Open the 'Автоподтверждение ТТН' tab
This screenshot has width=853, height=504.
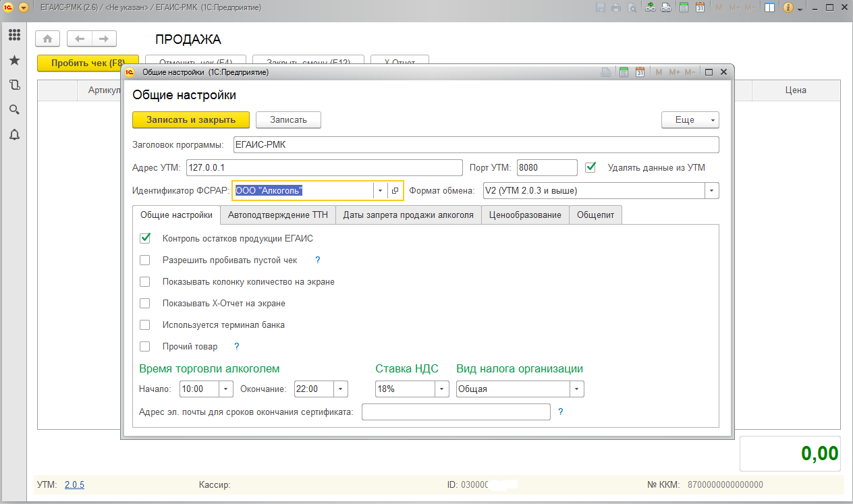coord(278,215)
